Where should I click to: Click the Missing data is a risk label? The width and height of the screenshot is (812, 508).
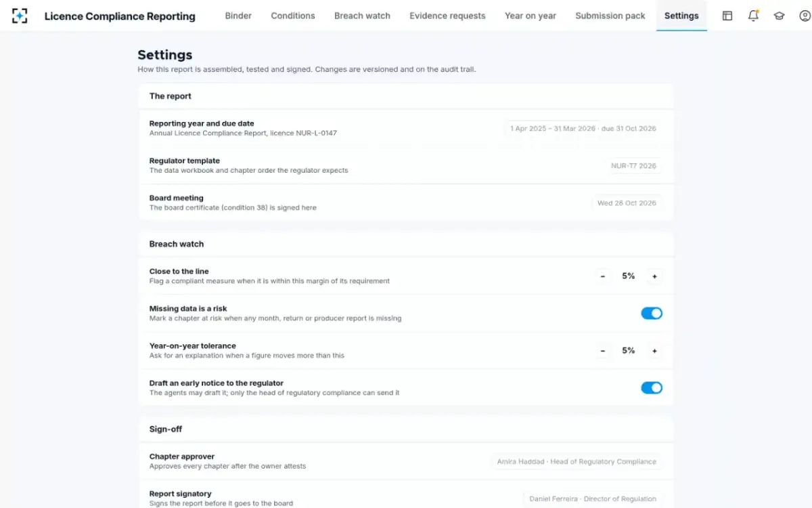[x=188, y=309]
